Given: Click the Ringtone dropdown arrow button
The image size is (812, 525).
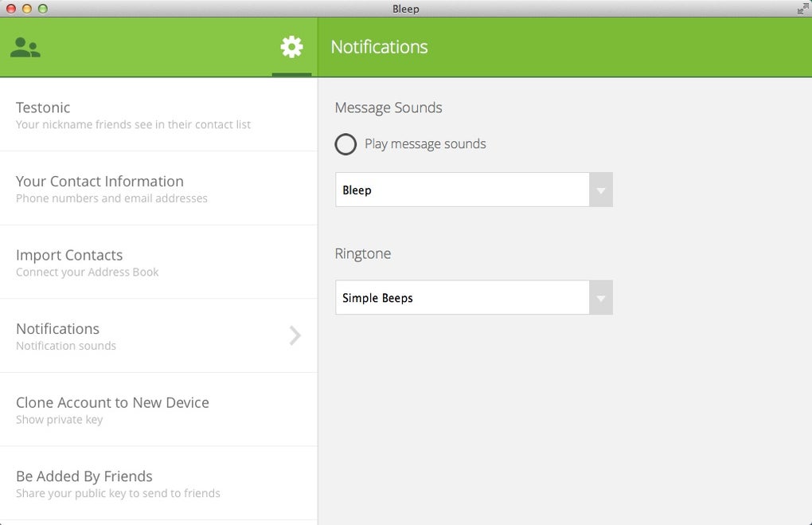Looking at the screenshot, I should tap(601, 298).
